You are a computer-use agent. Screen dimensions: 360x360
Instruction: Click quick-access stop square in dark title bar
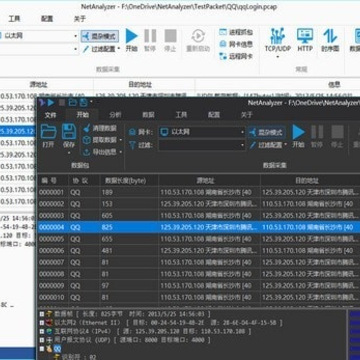62,103
